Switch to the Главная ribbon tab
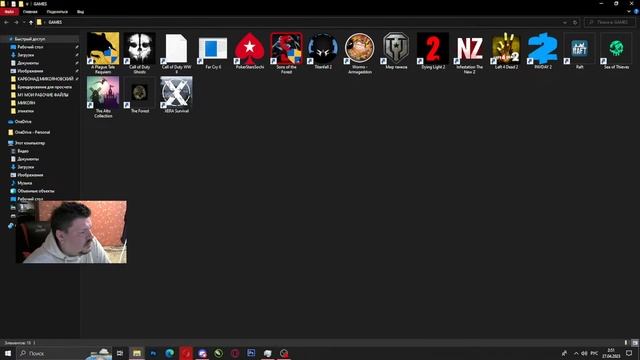The width and height of the screenshot is (640, 360). [x=30, y=12]
